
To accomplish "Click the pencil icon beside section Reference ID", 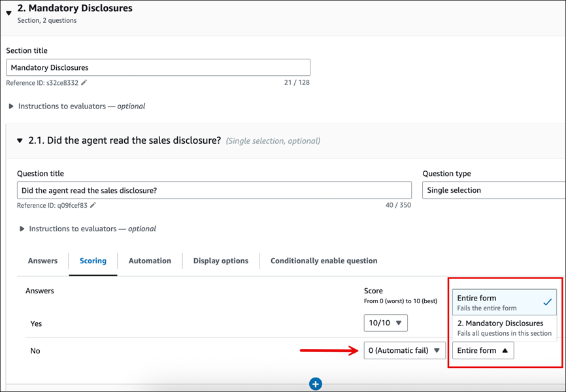I will (84, 83).
